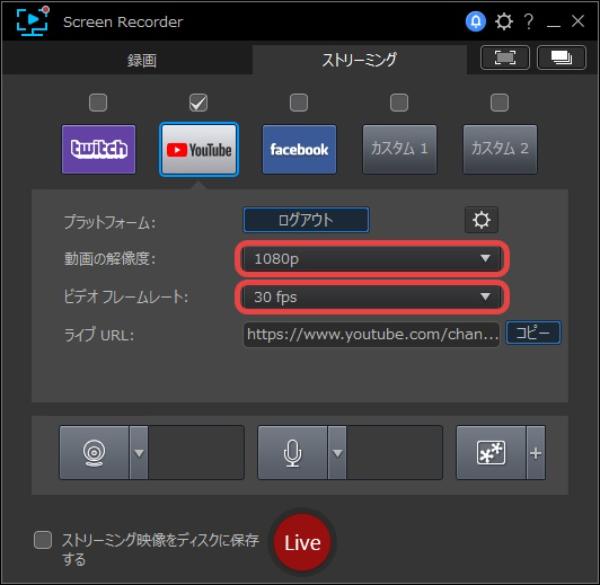Screen dimensions: 600x585
Task: Check ストリーミング映像をディスクに保存する option
Action: click(43, 540)
